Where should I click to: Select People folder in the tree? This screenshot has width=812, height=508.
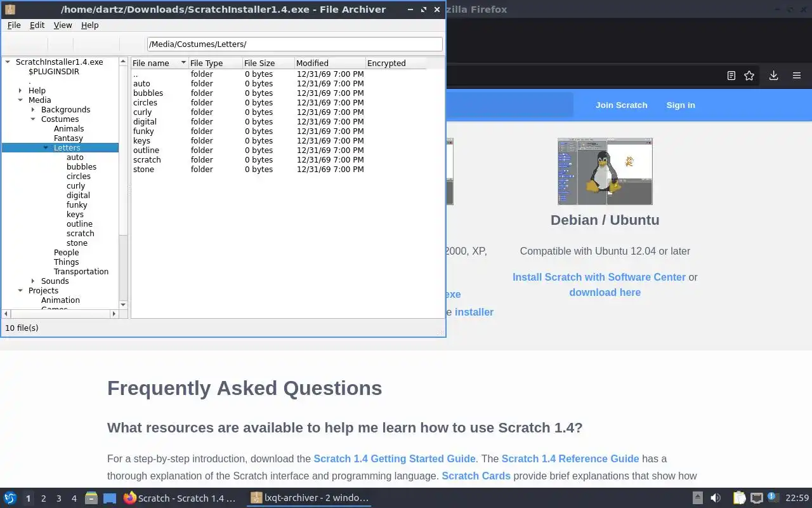coord(66,252)
